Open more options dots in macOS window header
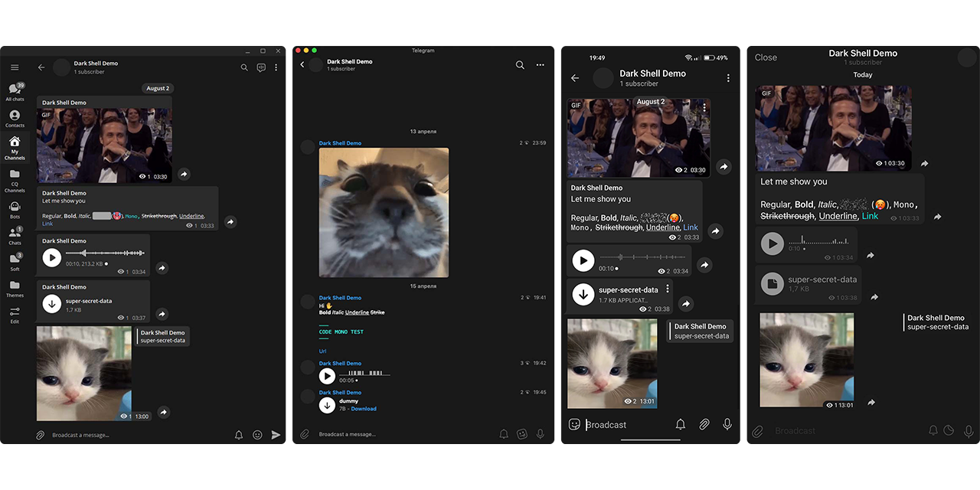This screenshot has height=490, width=980. 540,65
